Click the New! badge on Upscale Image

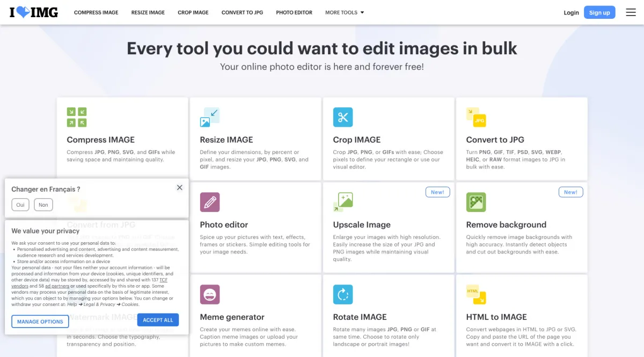[437, 192]
